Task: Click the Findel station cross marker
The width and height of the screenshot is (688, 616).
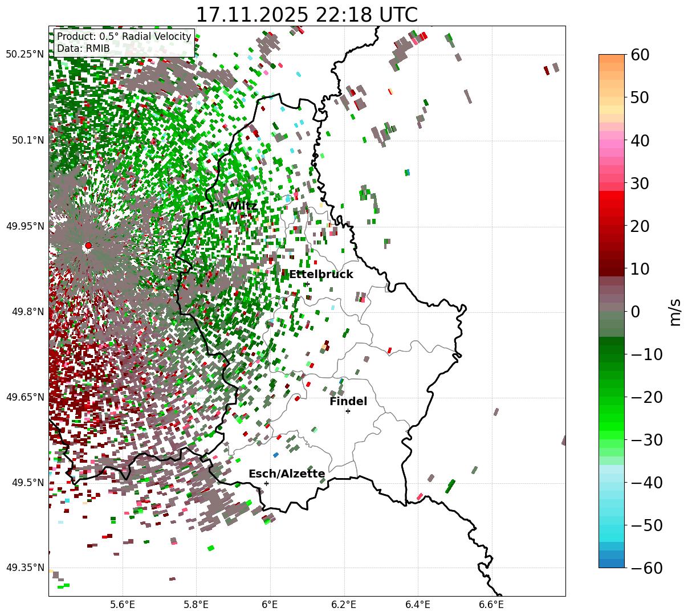Action: pyautogui.click(x=348, y=411)
